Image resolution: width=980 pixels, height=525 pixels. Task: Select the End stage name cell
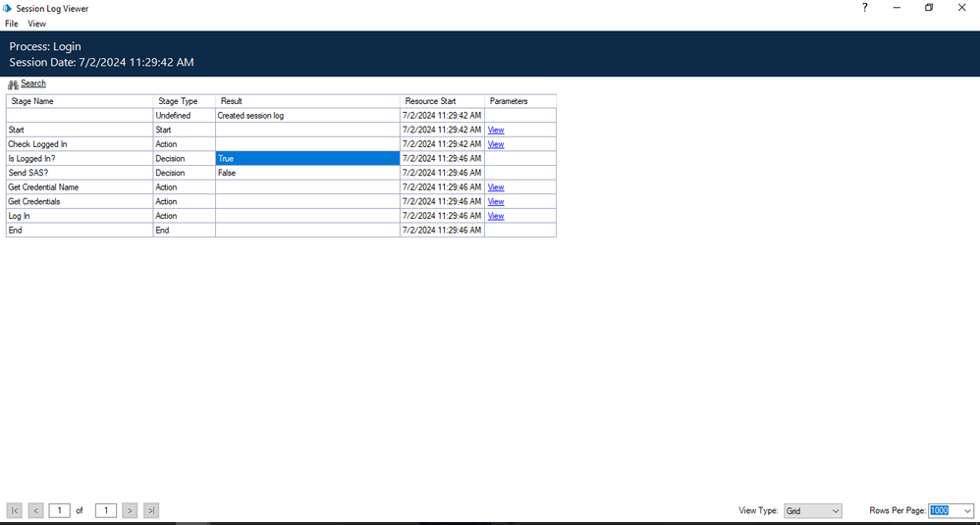(x=80, y=231)
